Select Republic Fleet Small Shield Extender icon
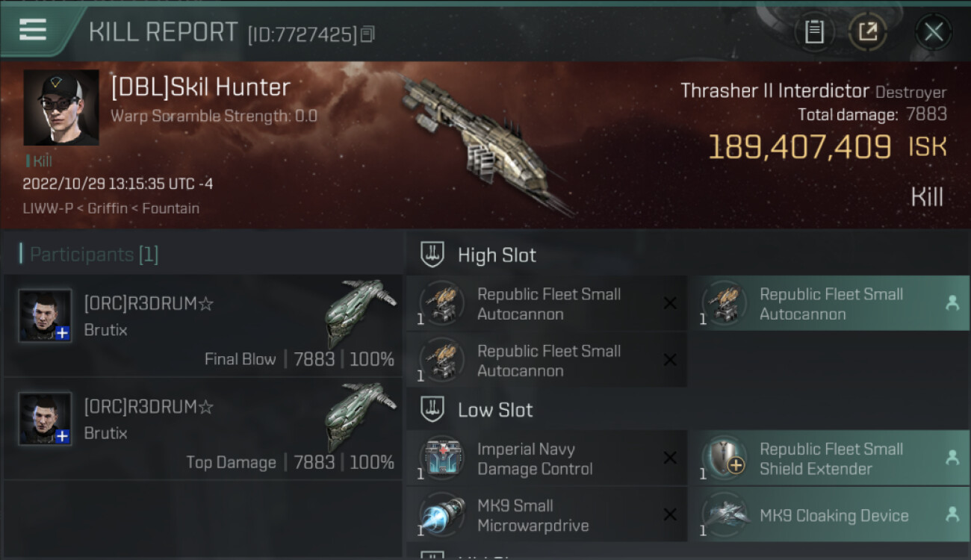Screen dimensions: 971x560 724,458
